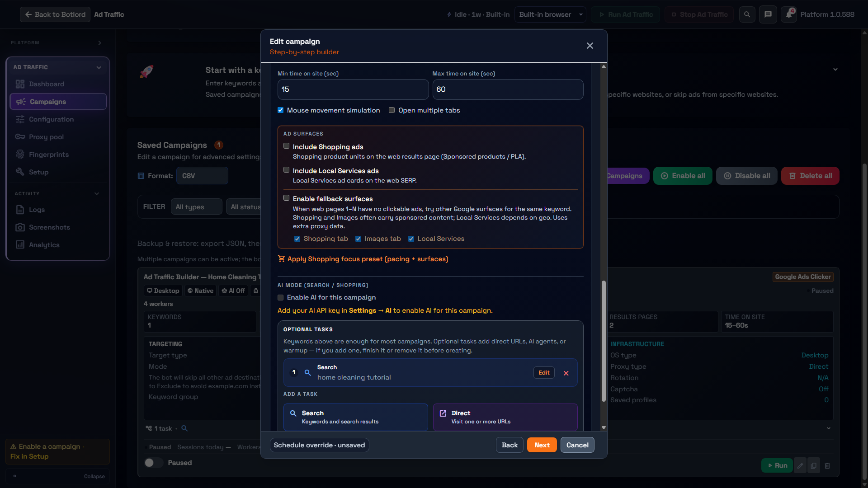Open Screenshots in sidebar

point(58,227)
